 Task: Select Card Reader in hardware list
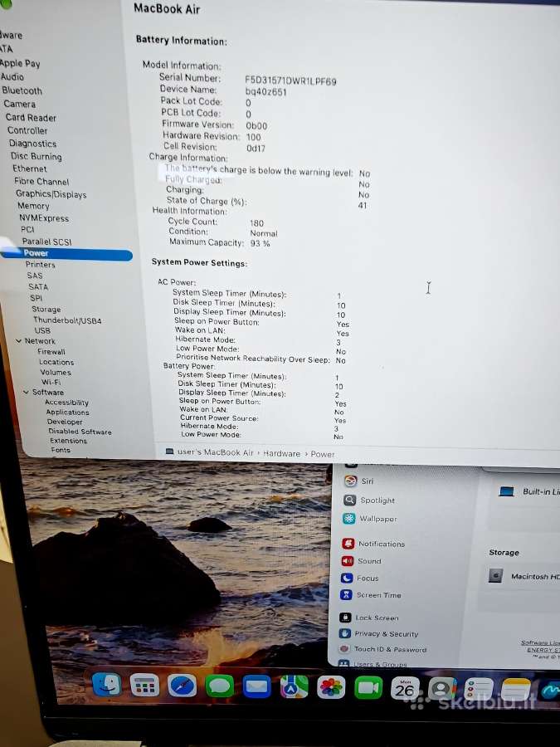coord(31,117)
